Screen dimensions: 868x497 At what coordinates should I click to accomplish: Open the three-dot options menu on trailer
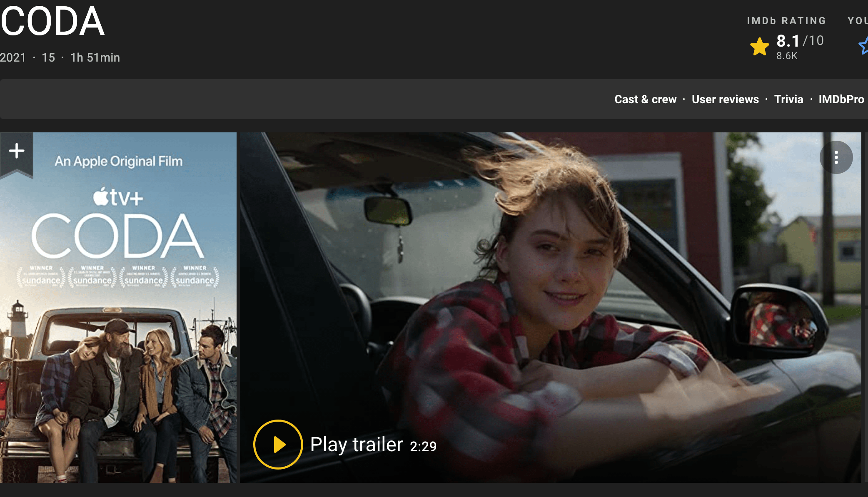pyautogui.click(x=836, y=157)
